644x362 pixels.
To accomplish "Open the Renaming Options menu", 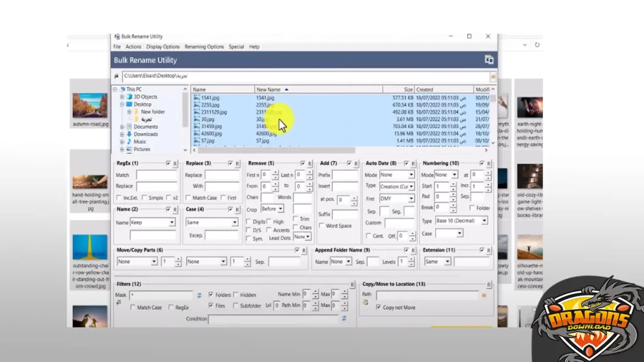I will click(x=204, y=47).
